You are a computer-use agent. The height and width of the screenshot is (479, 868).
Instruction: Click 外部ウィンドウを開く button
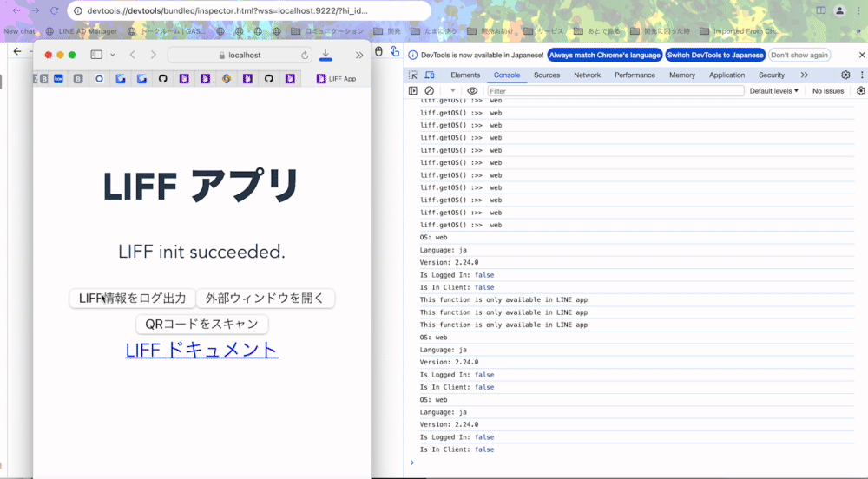(x=265, y=299)
